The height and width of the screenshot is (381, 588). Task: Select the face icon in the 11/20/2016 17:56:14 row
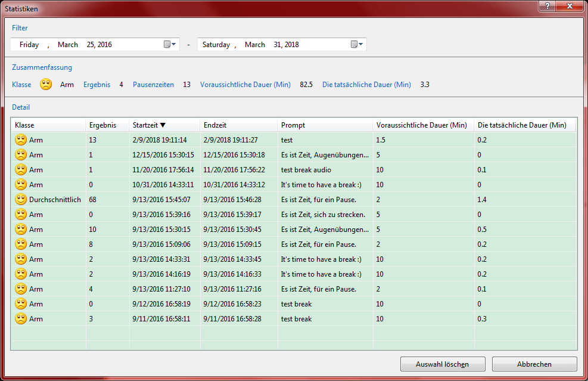click(x=21, y=170)
